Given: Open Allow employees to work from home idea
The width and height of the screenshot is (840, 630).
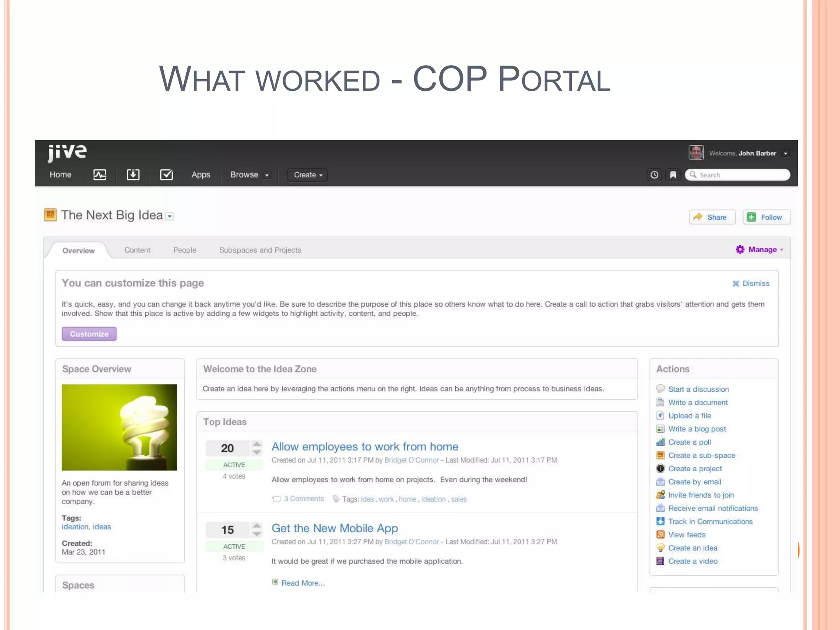Looking at the screenshot, I should (x=365, y=447).
